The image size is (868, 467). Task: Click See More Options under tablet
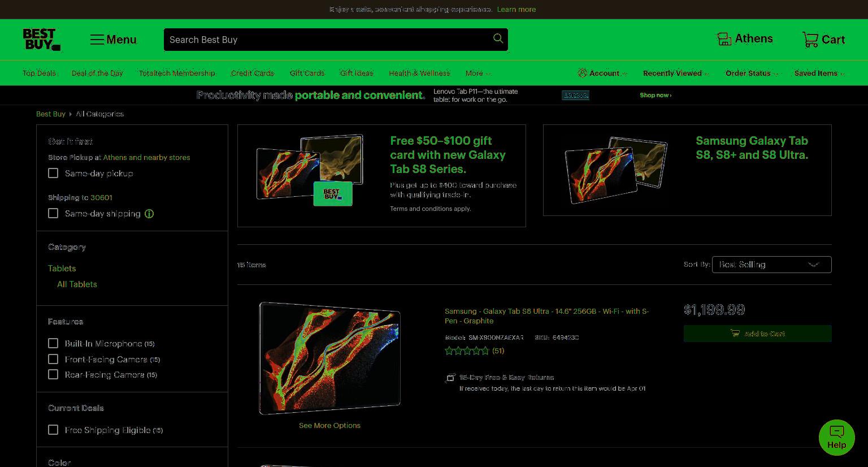pos(329,426)
